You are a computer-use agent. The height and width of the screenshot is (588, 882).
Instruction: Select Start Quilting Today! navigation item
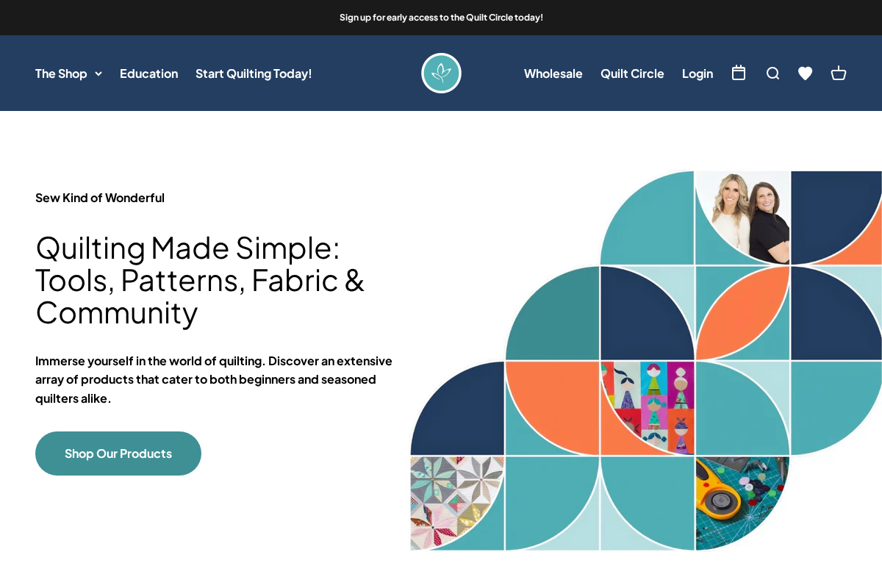tap(254, 73)
